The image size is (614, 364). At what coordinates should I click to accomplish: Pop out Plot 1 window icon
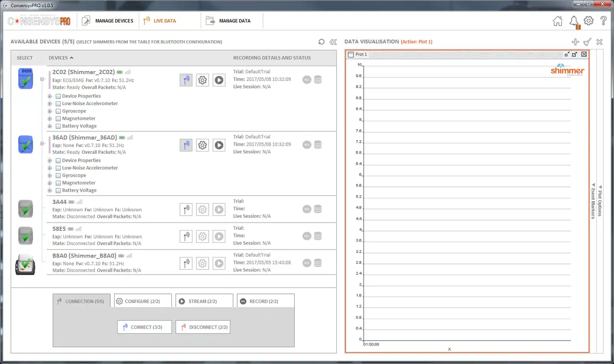pyautogui.click(x=574, y=54)
